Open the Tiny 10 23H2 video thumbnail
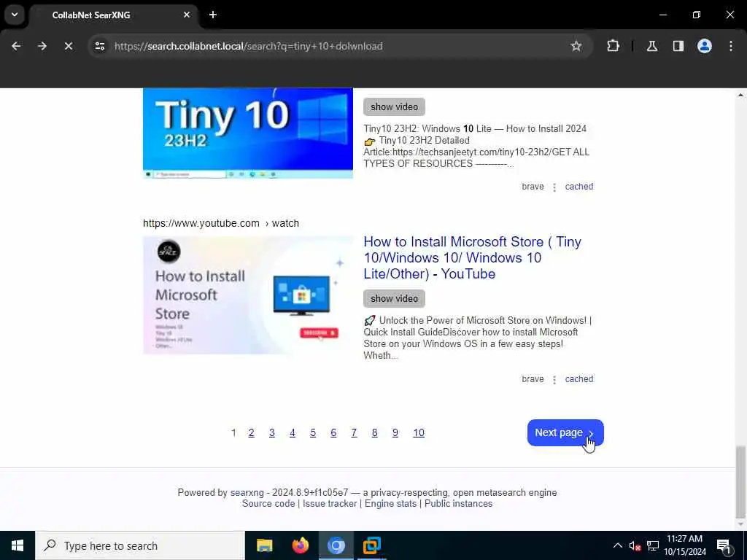Viewport: 747px width, 560px height. pyautogui.click(x=248, y=133)
